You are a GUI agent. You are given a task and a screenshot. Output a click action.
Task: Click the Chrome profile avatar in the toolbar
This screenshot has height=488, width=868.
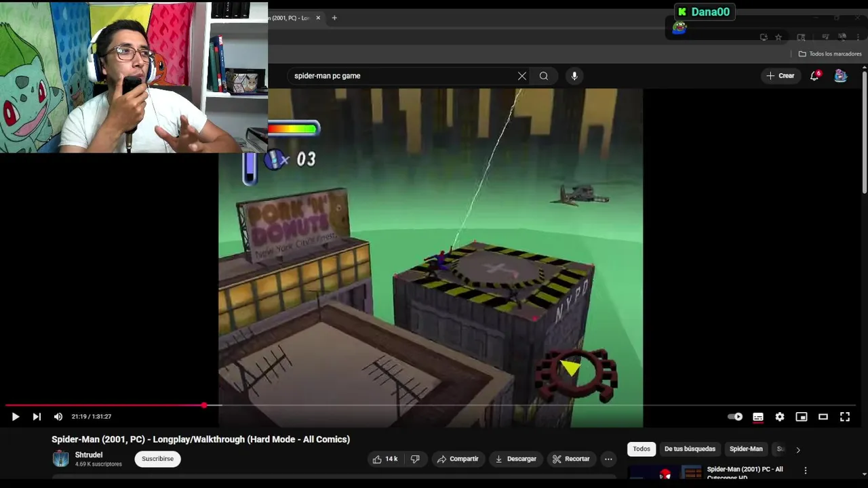click(842, 37)
